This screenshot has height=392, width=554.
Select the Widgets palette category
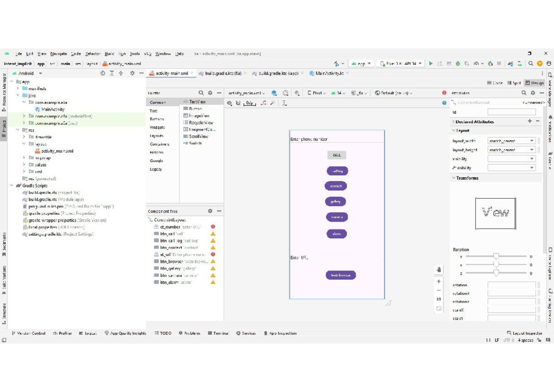tap(157, 127)
